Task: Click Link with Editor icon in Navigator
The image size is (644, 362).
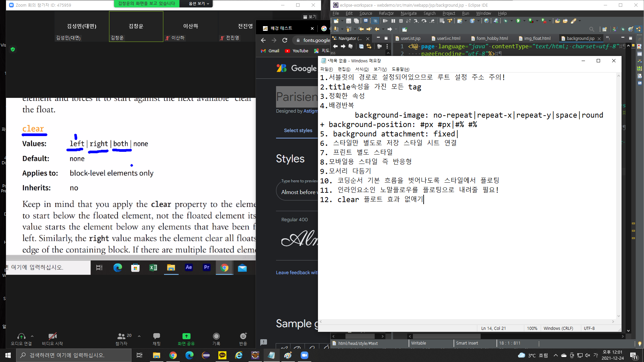Action: click(x=369, y=46)
